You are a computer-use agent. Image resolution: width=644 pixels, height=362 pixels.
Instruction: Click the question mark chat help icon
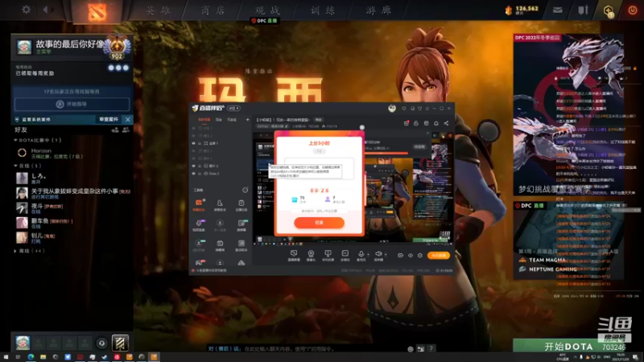coord(431,349)
